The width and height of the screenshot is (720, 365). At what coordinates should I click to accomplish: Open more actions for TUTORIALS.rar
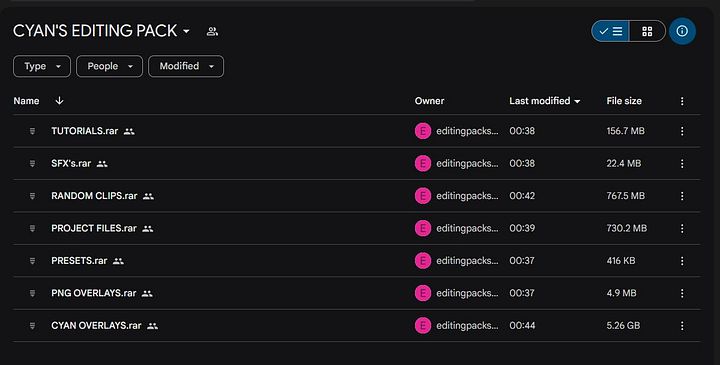[x=682, y=131]
